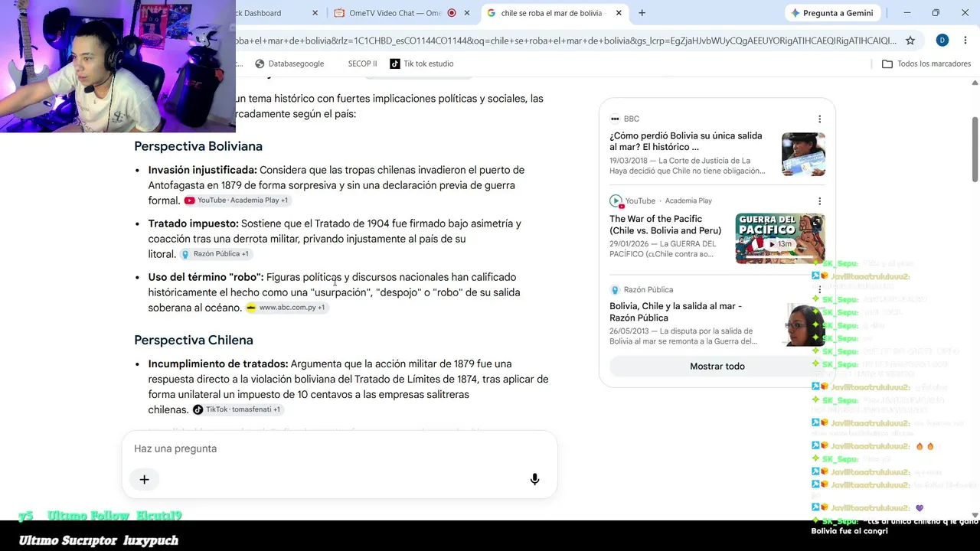
Task: Minimize the Chrome window
Action: [907, 13]
